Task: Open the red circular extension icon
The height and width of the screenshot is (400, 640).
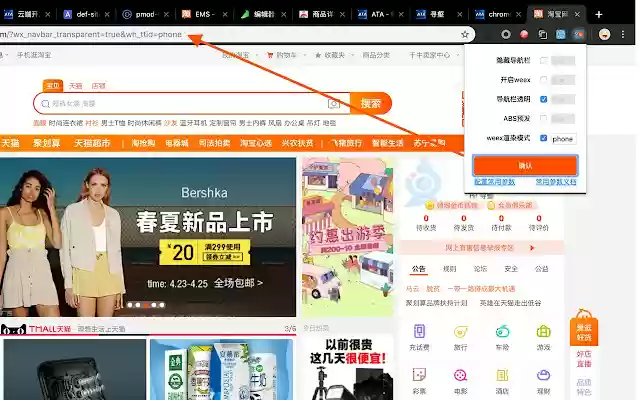Action: tap(524, 35)
